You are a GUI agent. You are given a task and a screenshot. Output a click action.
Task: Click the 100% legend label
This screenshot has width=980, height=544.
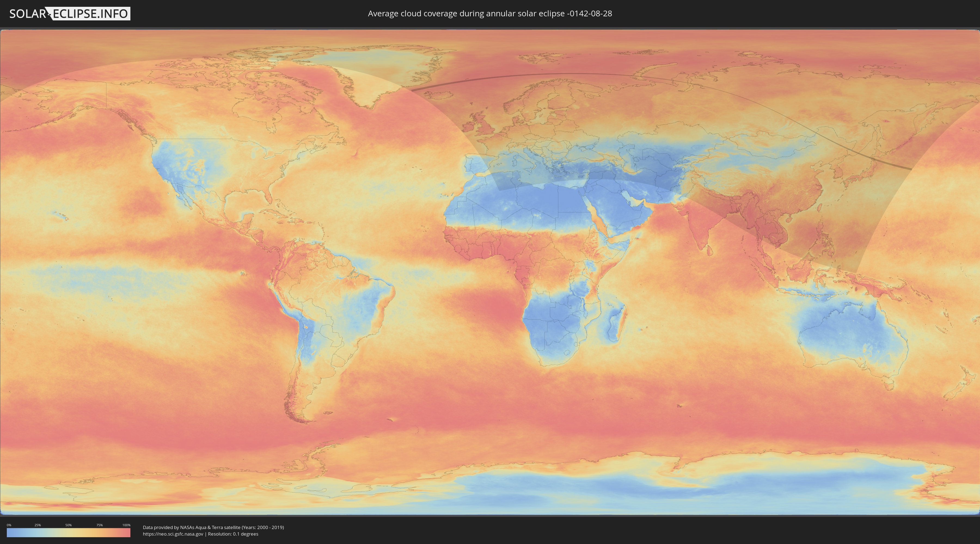pos(126,525)
